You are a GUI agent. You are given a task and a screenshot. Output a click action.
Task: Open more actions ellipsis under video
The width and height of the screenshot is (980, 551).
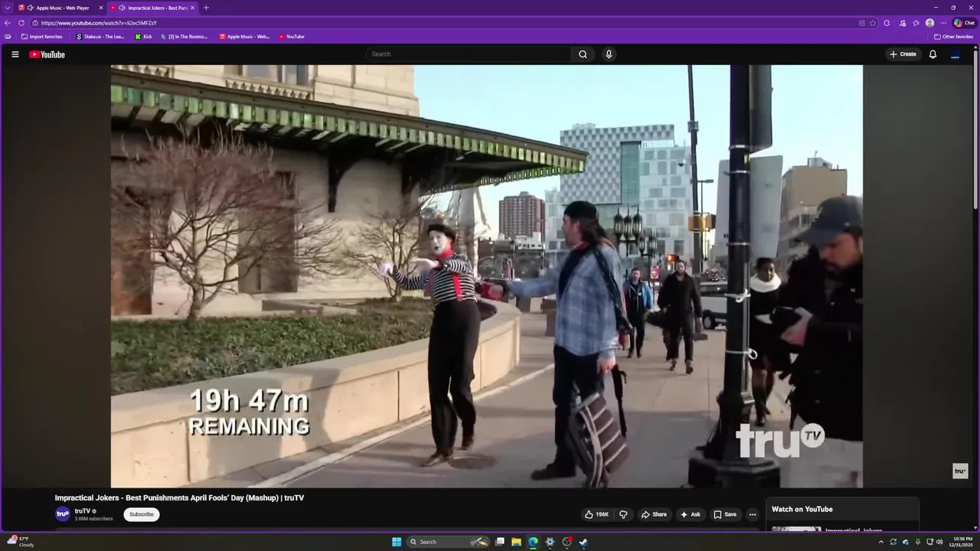coord(753,514)
